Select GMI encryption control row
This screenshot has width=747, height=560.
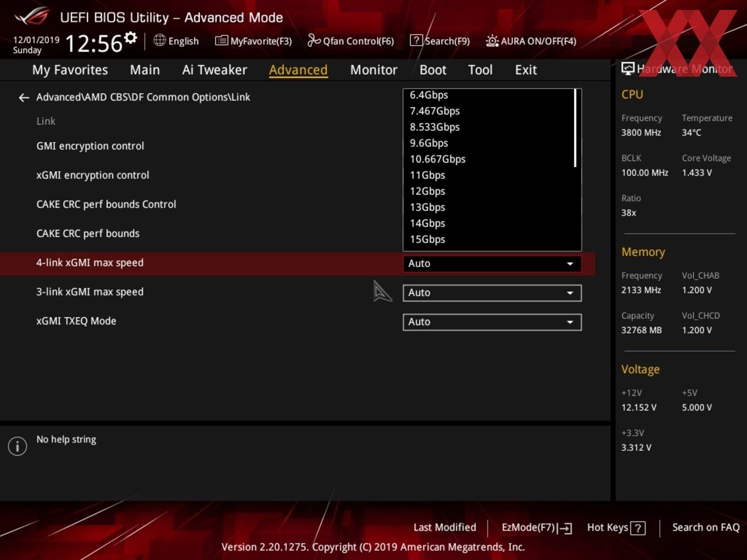point(90,146)
